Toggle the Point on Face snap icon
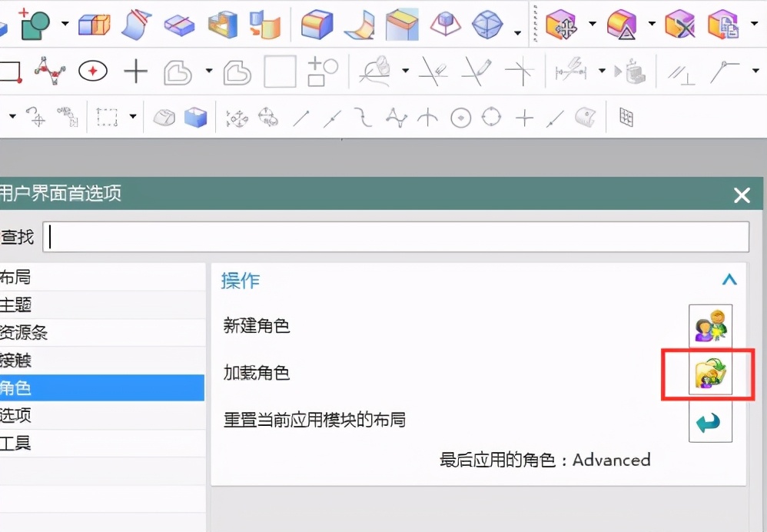This screenshot has width=767, height=532. coord(586,118)
